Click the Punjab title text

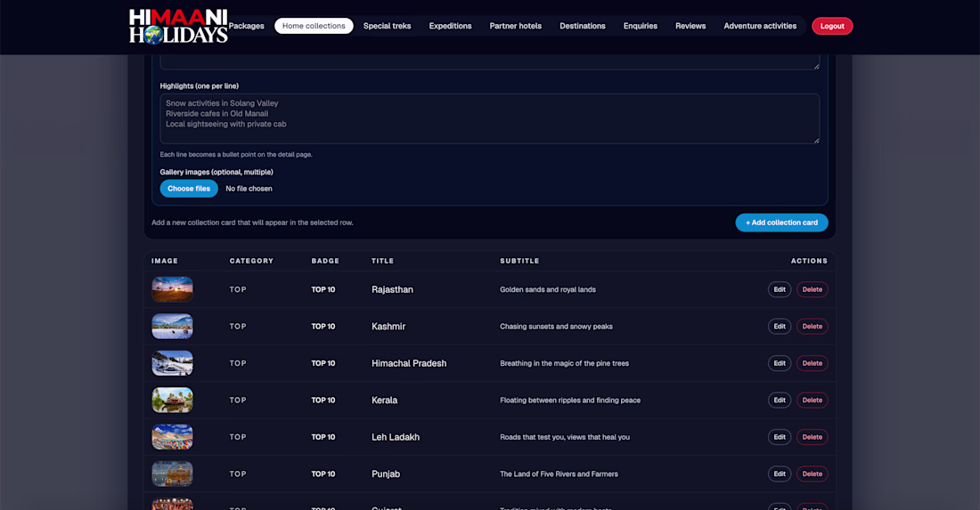click(386, 474)
